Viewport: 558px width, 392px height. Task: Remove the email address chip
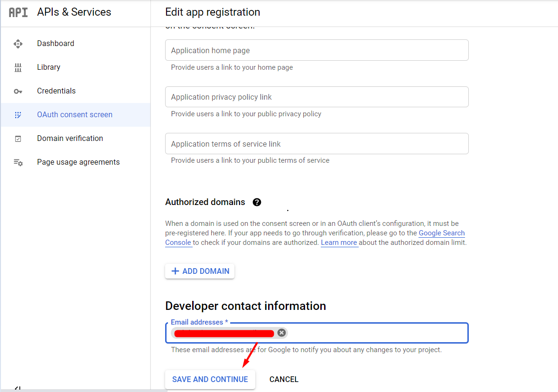coord(281,333)
